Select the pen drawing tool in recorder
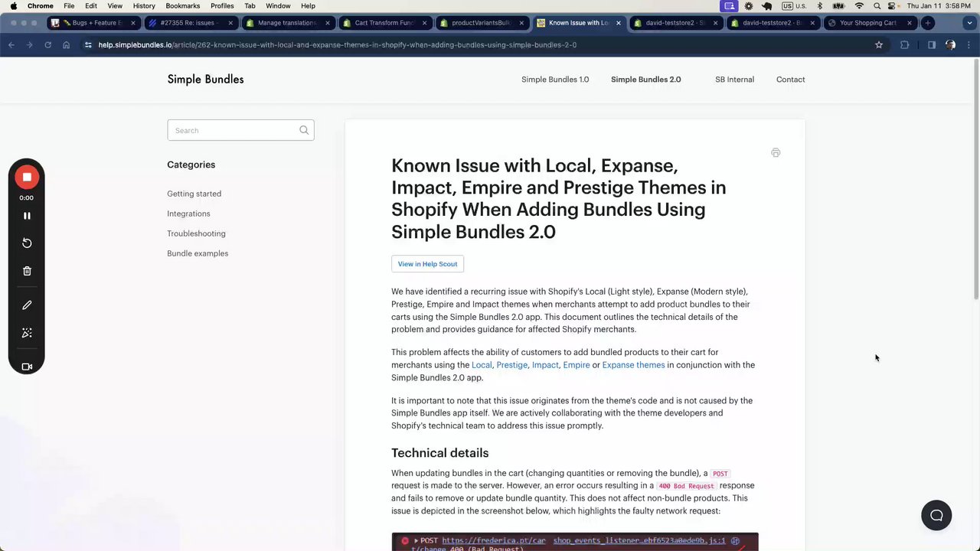 tap(27, 305)
